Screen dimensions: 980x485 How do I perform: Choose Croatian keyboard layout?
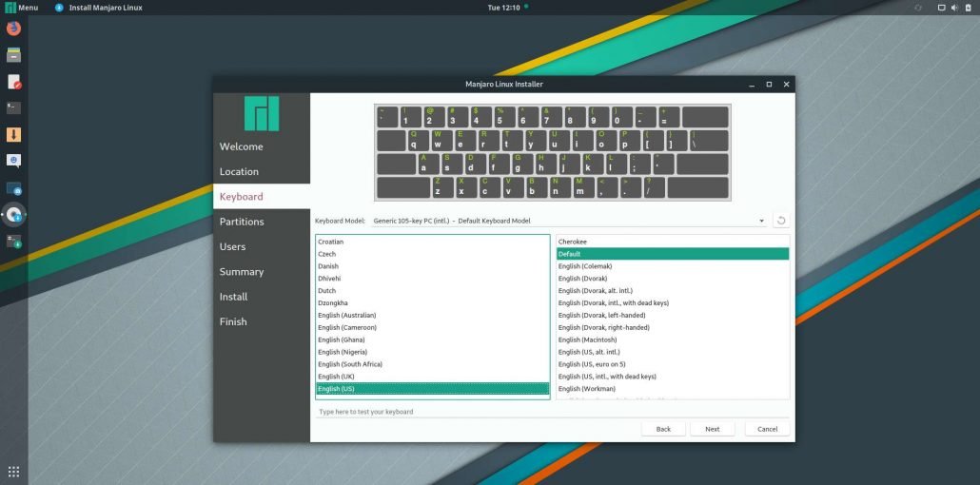[433, 242]
